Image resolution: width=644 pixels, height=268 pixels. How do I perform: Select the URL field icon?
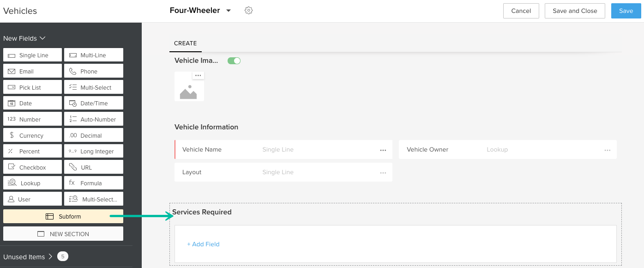click(x=72, y=167)
